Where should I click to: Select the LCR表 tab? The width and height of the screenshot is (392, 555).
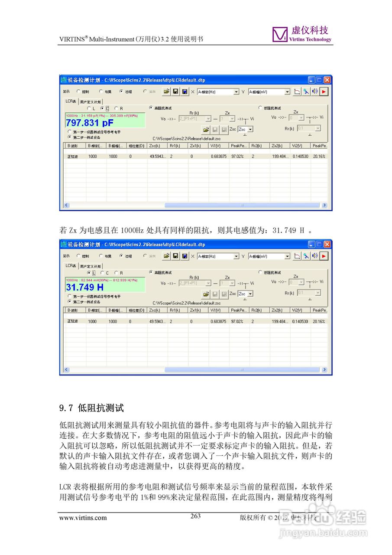(x=70, y=101)
